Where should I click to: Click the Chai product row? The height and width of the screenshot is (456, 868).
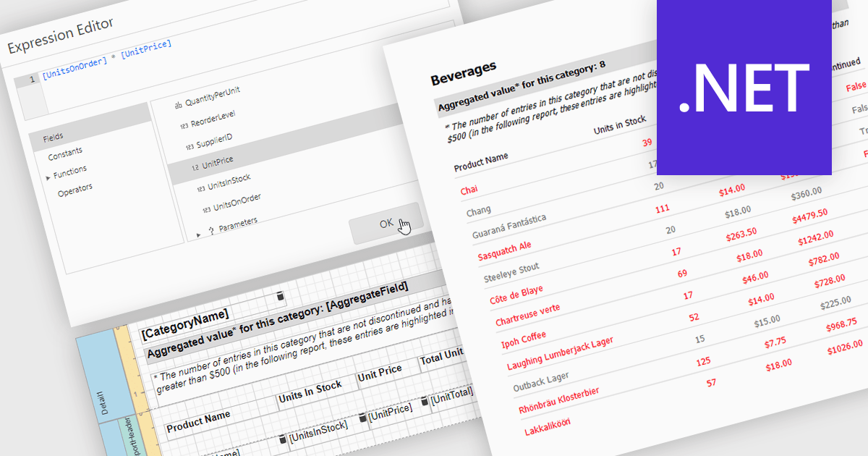pyautogui.click(x=469, y=190)
